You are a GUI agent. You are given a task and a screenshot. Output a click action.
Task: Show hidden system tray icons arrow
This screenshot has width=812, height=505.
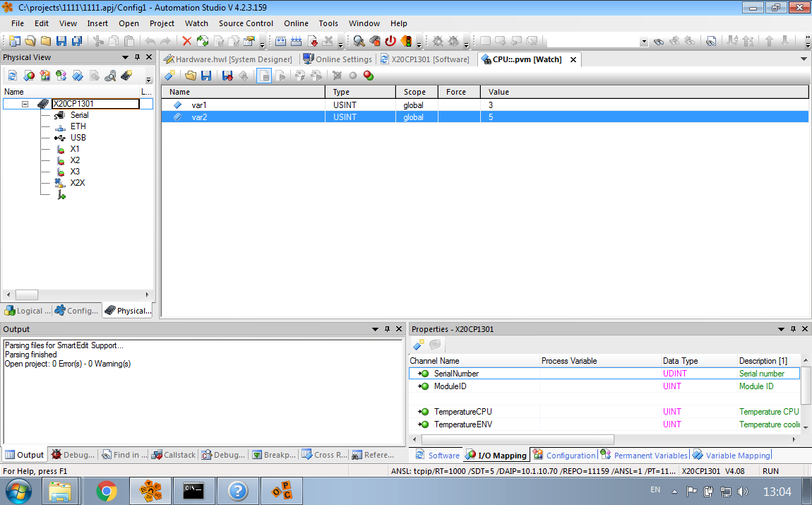[674, 492]
